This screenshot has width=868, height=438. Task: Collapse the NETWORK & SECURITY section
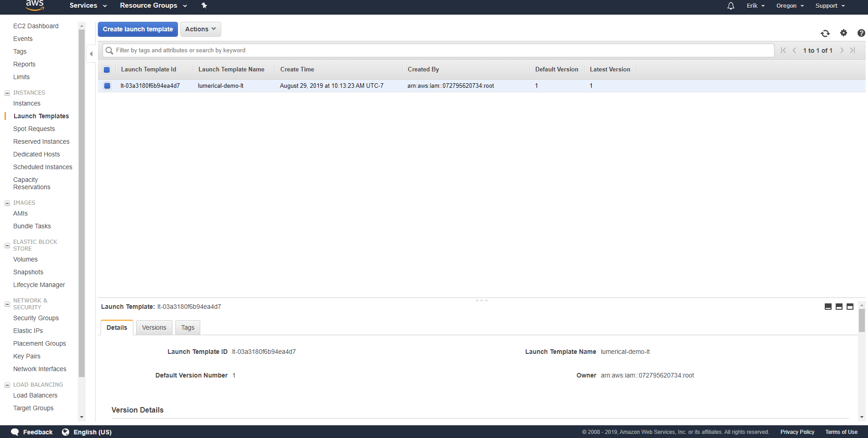coord(7,304)
